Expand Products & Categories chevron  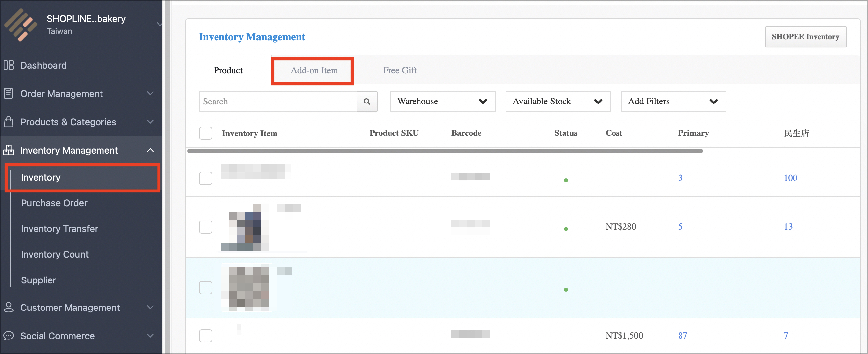coord(150,122)
